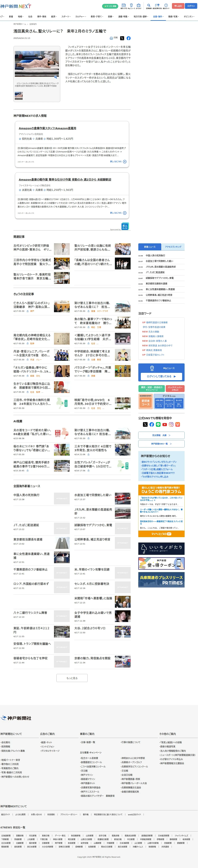Image resolution: width=198 pixels, height=868 pixels.
Task: Open the 防災情報 兵庫 link button
Action: coord(161,435)
